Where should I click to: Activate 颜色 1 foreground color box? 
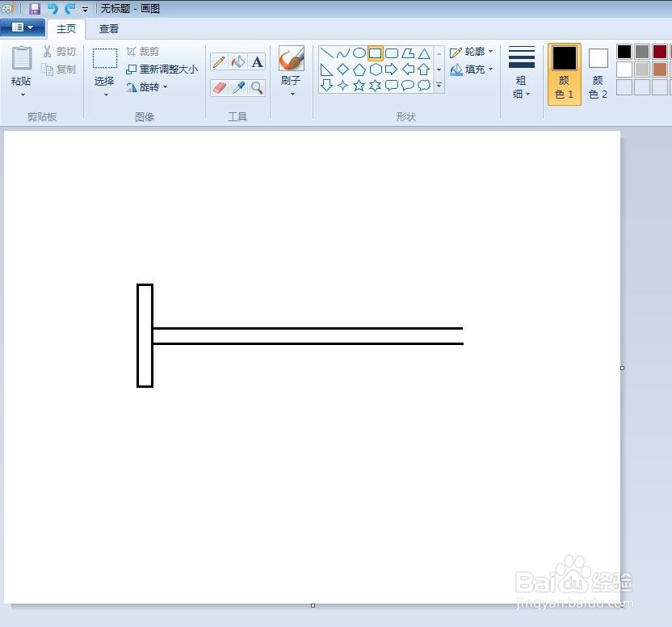pos(564,74)
